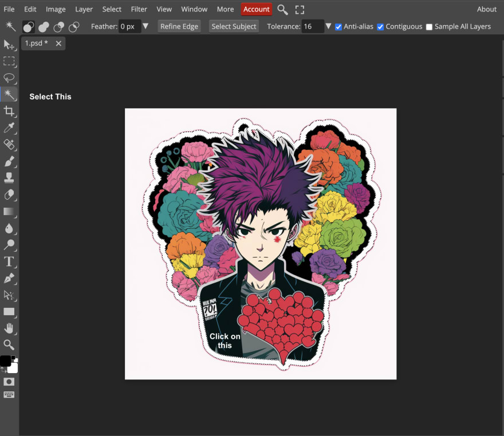The height and width of the screenshot is (436, 504).
Task: Expand the Tolerance value dropdown arrow
Action: tap(328, 26)
